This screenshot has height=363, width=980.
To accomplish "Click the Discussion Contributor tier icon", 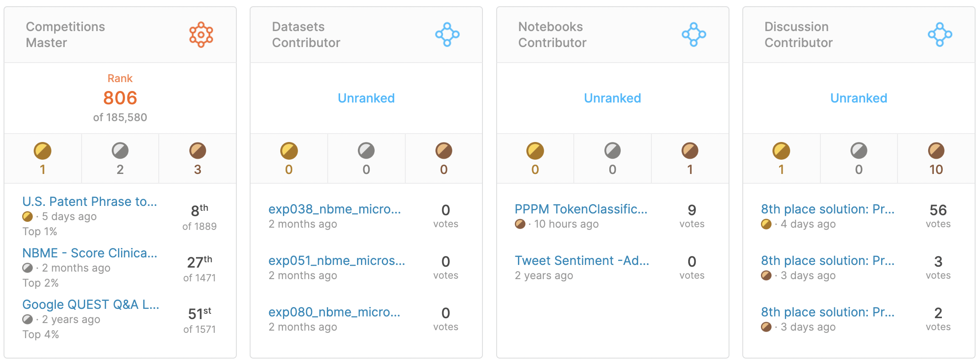I will pyautogui.click(x=939, y=34).
